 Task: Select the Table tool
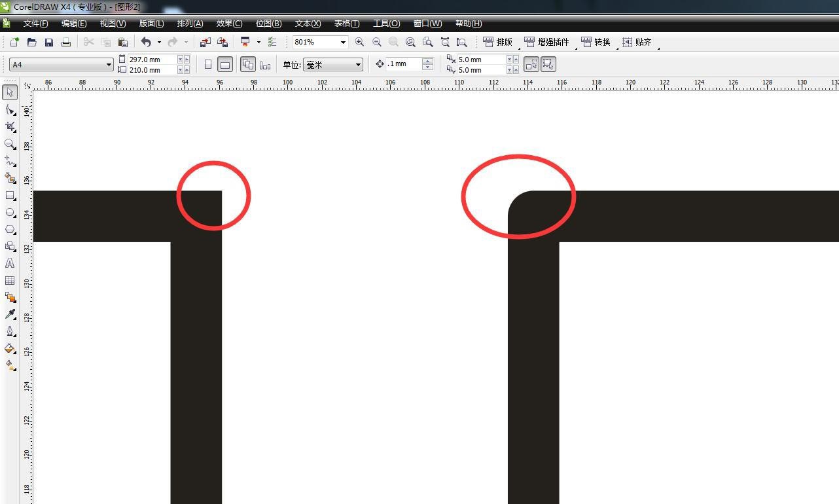click(x=10, y=280)
